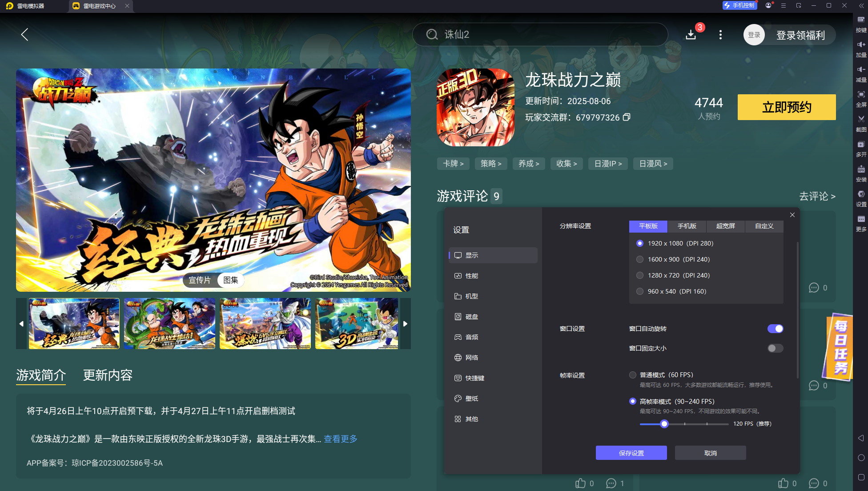Open the user account icon in title bar
This screenshot has width=868, height=491.
[x=768, y=5]
